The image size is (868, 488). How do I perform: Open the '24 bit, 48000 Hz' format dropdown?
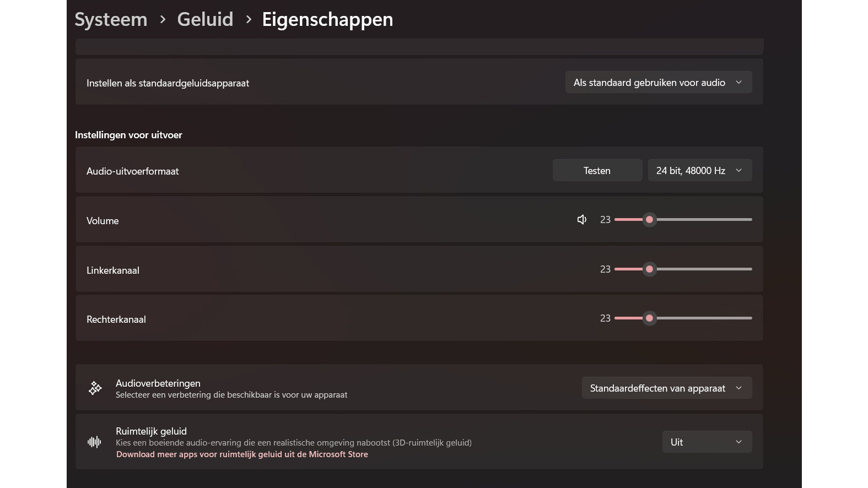[699, 170]
